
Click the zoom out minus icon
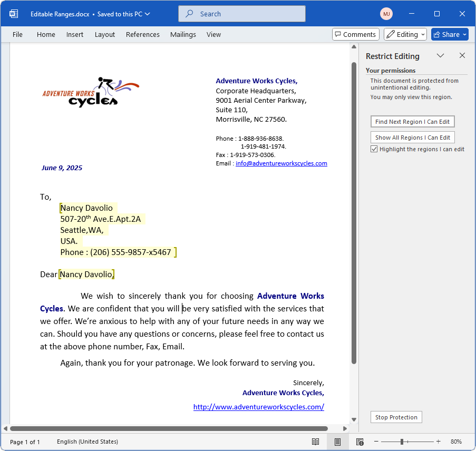click(376, 442)
